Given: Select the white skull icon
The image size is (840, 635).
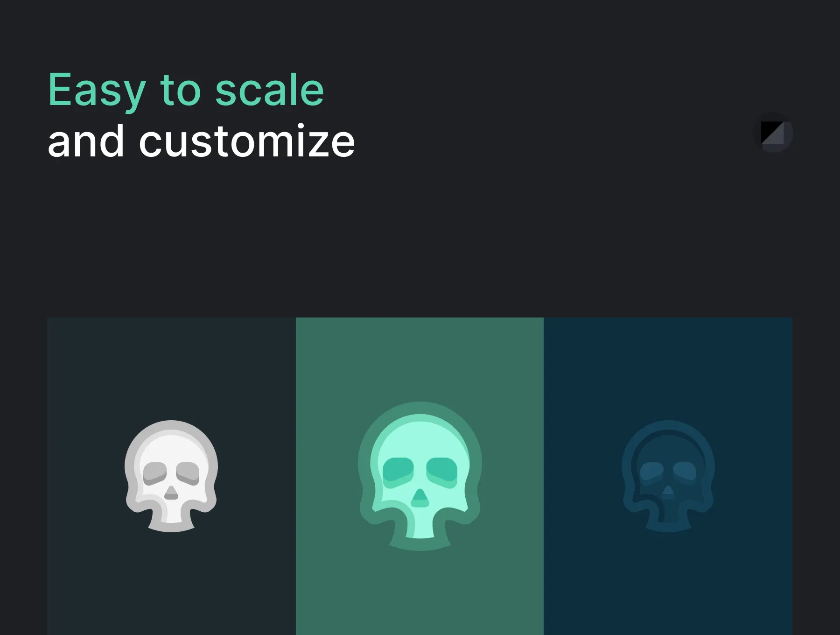Looking at the screenshot, I should click(171, 476).
